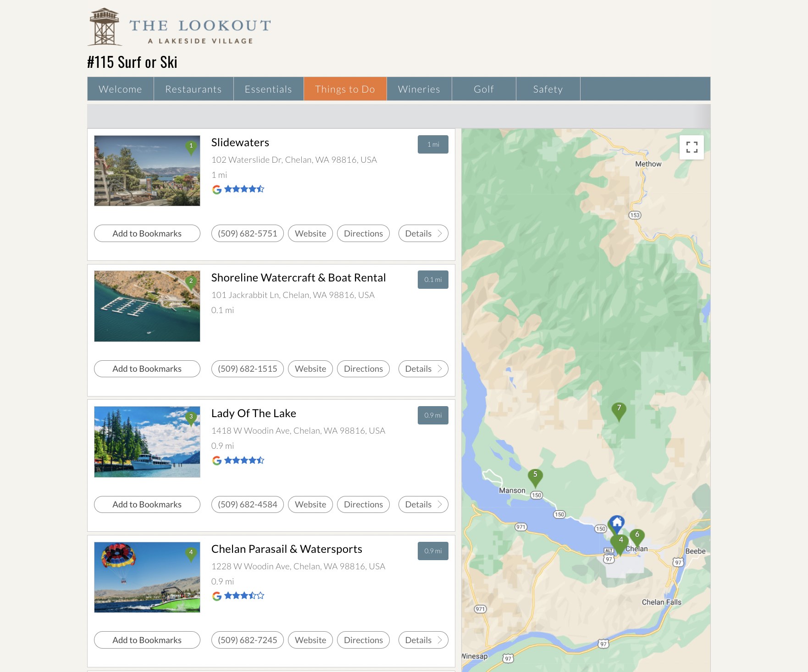This screenshot has width=808, height=672.
Task: Open the Restaurants tab
Action: click(x=194, y=89)
